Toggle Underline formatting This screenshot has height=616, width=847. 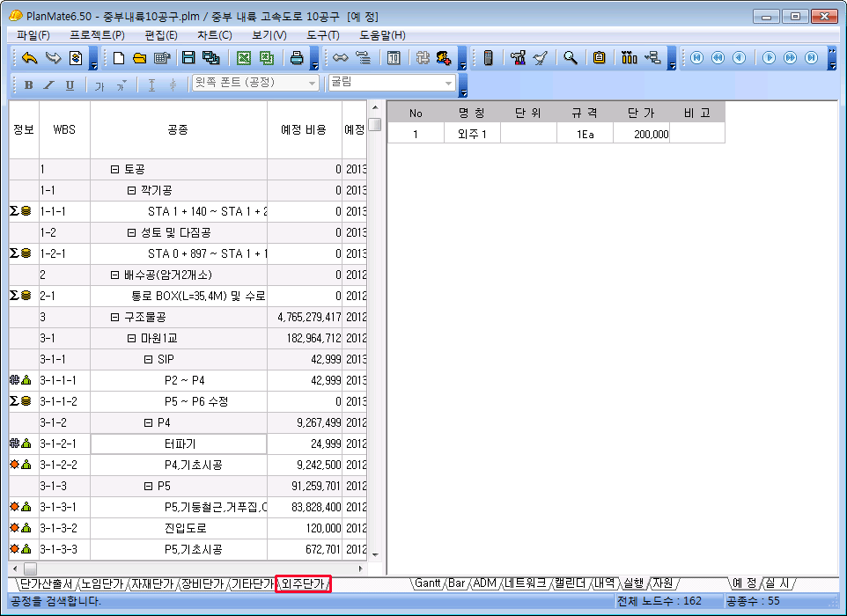click(70, 84)
